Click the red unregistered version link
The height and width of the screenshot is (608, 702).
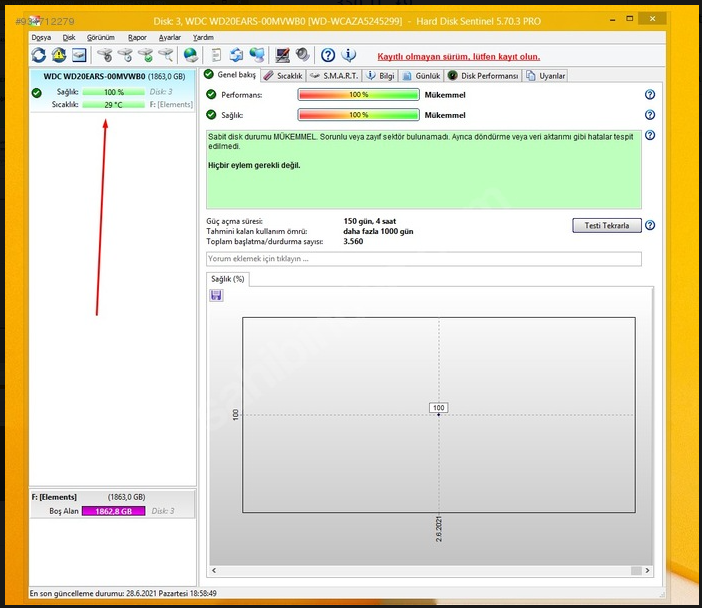click(458, 57)
